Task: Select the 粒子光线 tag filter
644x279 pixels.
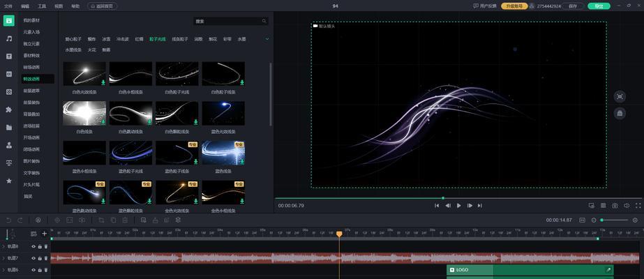Action: click(157, 39)
